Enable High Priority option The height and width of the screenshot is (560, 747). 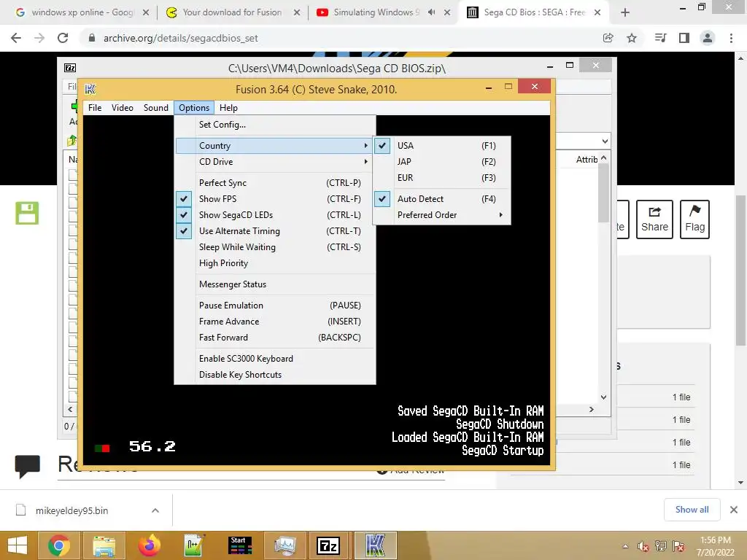click(x=275, y=263)
